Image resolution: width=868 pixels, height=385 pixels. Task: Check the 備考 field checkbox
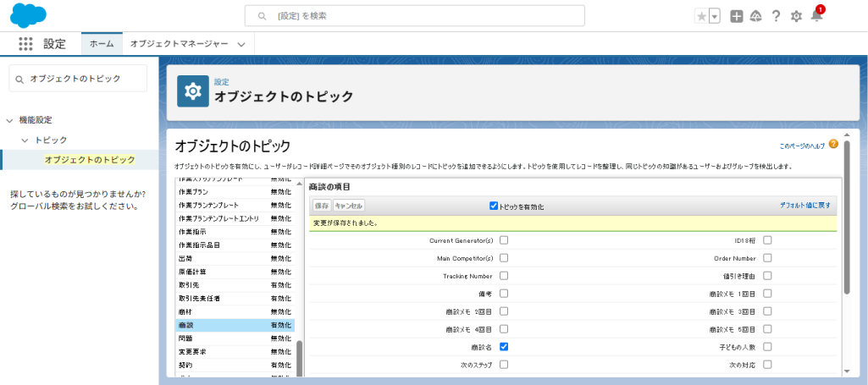click(x=504, y=293)
